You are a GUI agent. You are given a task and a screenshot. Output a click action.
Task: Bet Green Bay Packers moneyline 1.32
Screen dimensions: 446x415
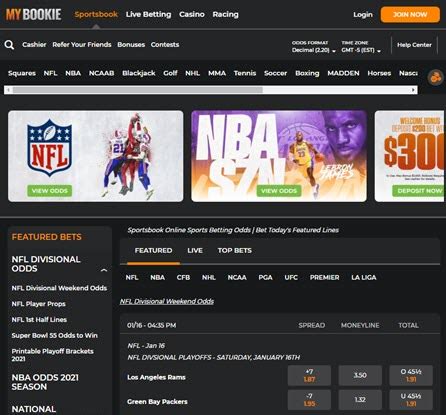(x=360, y=400)
